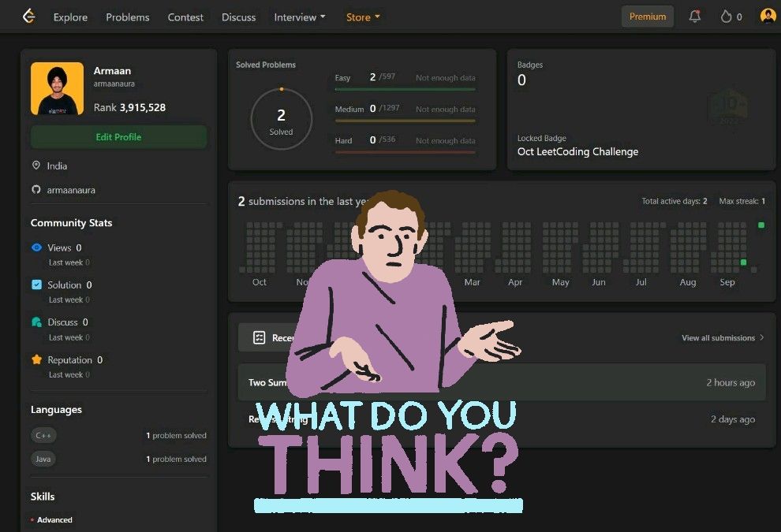Screen dimensions: 781x532
Task: Navigate to the Contest page
Action: (x=185, y=17)
